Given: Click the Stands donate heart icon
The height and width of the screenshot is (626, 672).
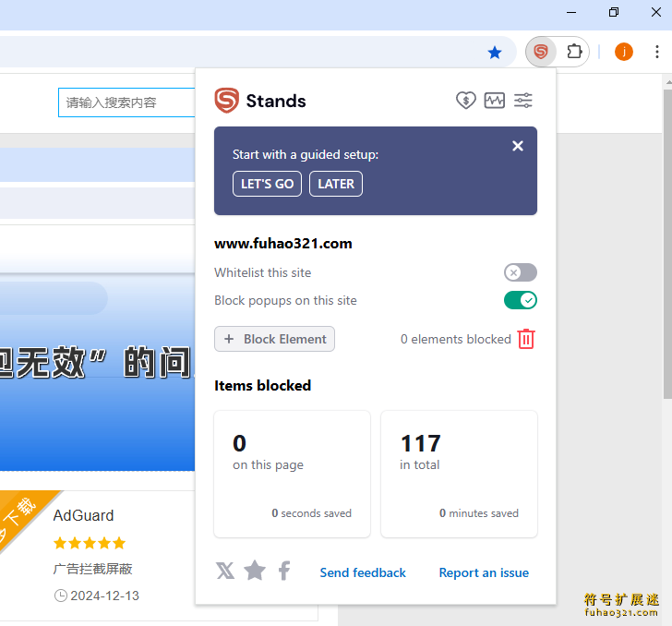Looking at the screenshot, I should 465,101.
